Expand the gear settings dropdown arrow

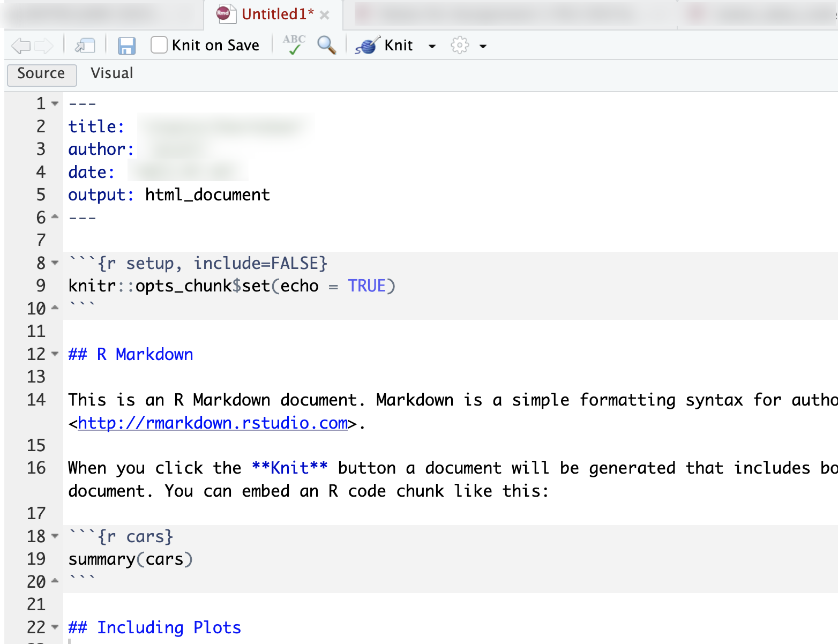click(483, 47)
